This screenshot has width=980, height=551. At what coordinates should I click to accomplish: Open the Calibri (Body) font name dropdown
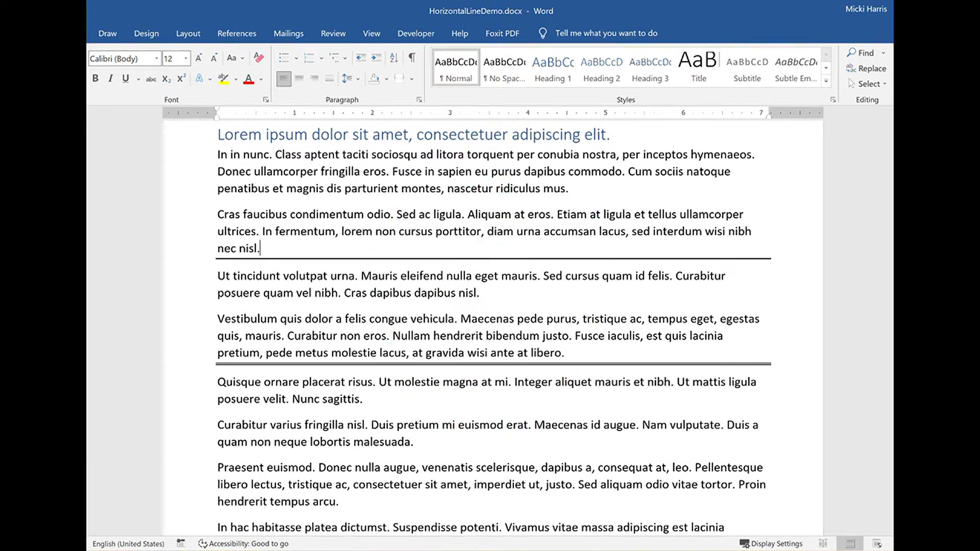tap(157, 59)
